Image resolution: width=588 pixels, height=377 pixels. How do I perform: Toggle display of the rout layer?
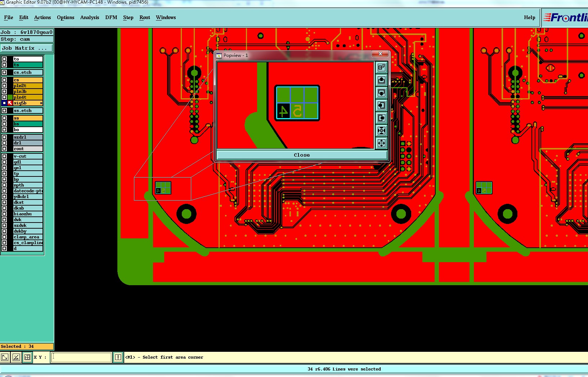[x=4, y=149]
